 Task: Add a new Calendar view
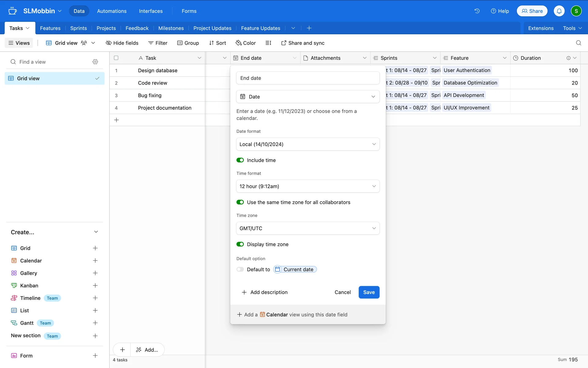coord(95,261)
